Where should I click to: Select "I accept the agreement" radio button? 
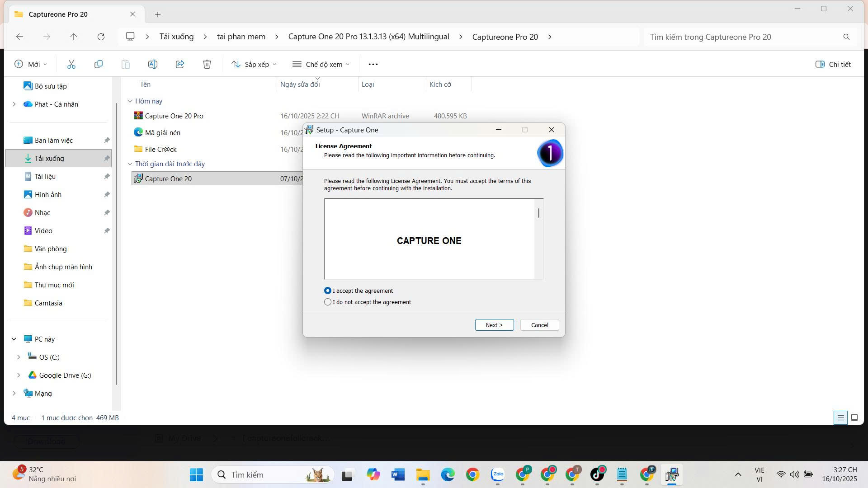pyautogui.click(x=328, y=291)
